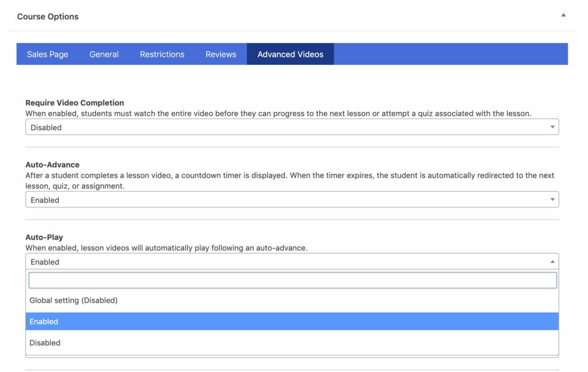Close the open Auto-Play dropdown

pos(292,261)
